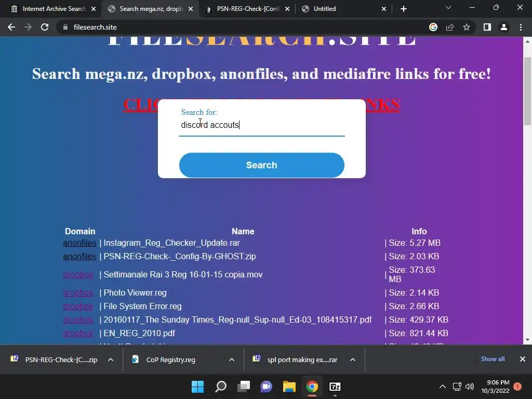This screenshot has width=532, height=399.
Task: Click the Domain column header
Action: pos(80,231)
